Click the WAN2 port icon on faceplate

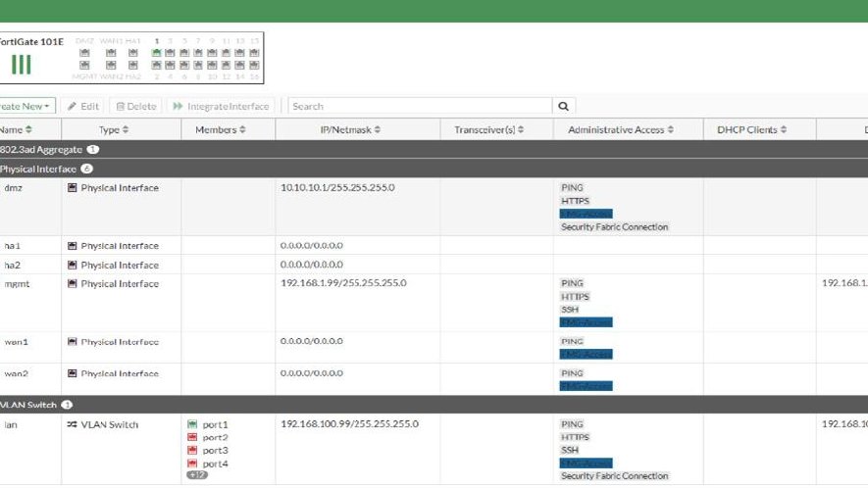coord(111,66)
